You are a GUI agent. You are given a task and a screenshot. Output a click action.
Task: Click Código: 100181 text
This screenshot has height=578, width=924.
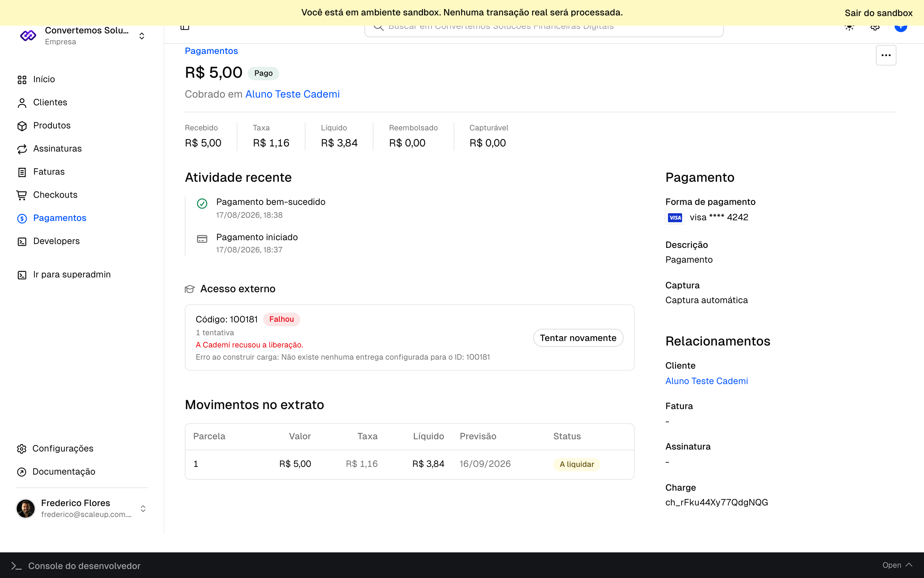(227, 319)
